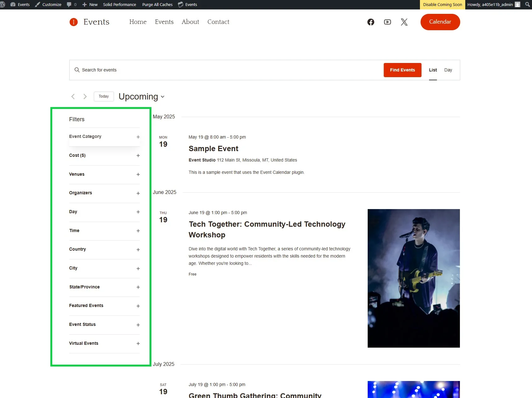Switch to Day view tab
The width and height of the screenshot is (532, 398).
448,70
